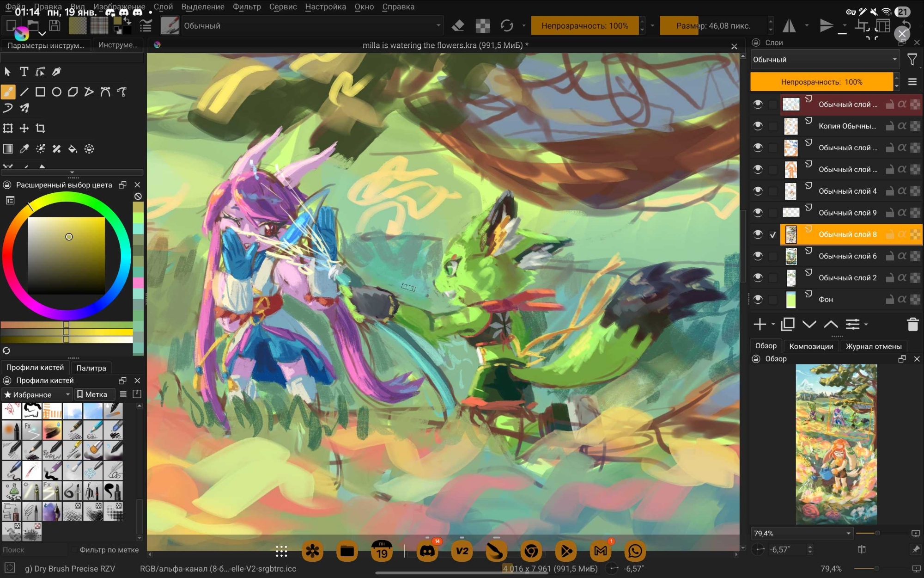Open the Журнал отмены tab

(x=873, y=346)
